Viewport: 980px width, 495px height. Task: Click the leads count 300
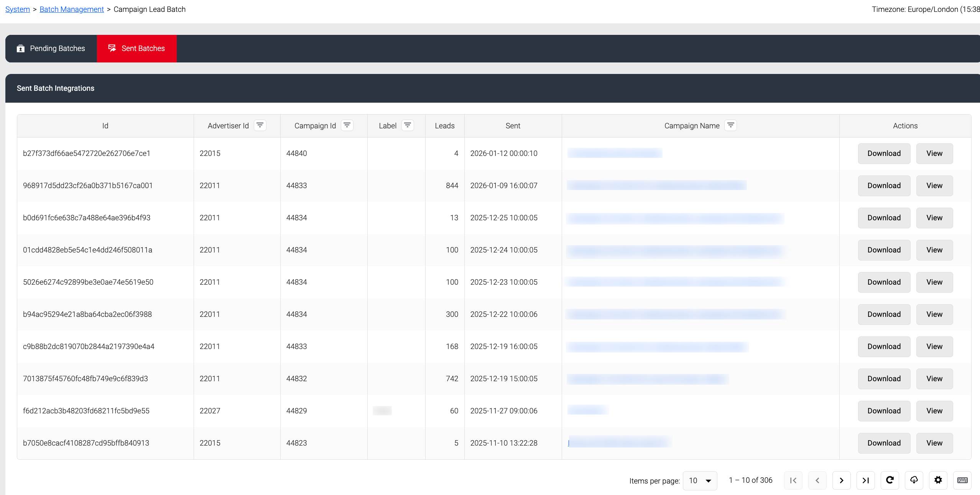[x=452, y=314]
